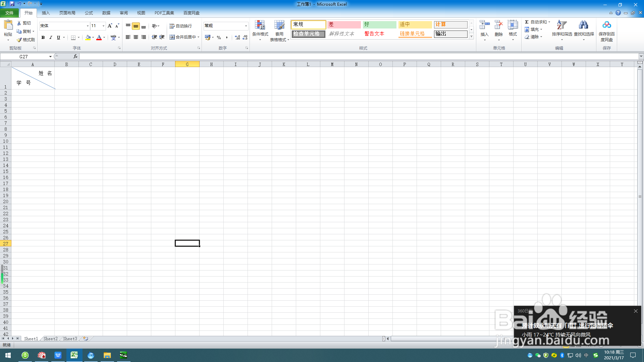Click the Cut (剪切) button
644x362 pixels.
click(24, 23)
